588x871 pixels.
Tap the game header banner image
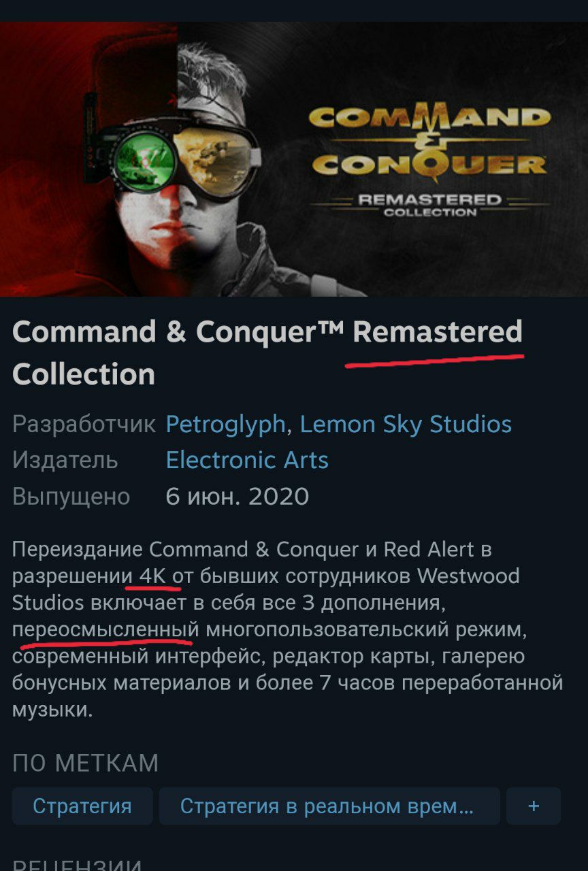[x=294, y=159]
